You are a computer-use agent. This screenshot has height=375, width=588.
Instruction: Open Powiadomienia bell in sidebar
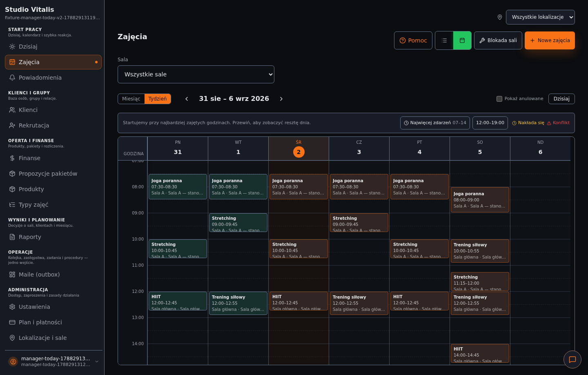tap(53, 78)
